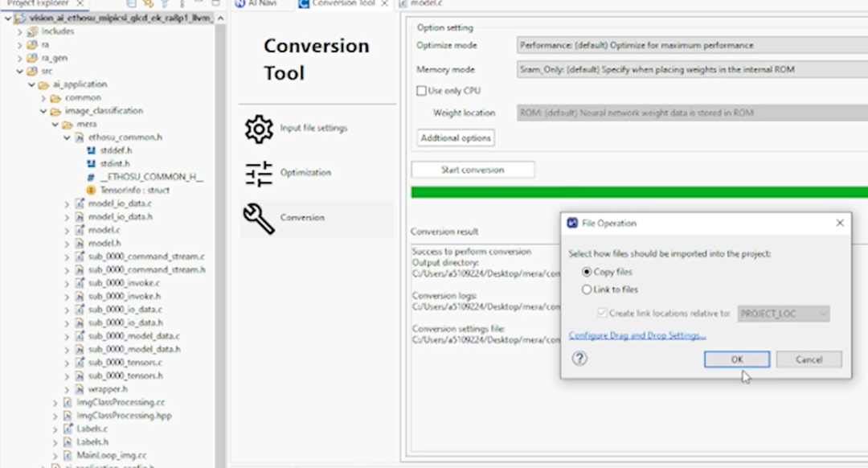Expand the ra_gen folder
868x468 pixels.
point(20,58)
